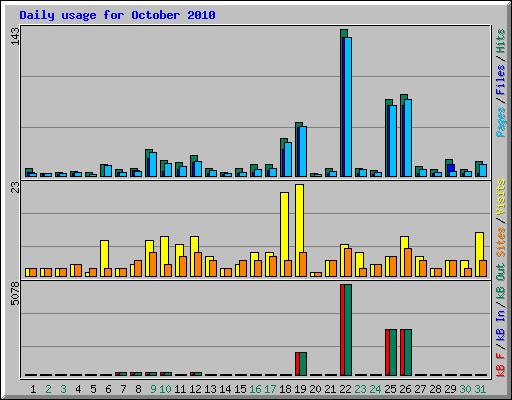
Task: Click day 30 on the x-axis
Action: (465, 389)
